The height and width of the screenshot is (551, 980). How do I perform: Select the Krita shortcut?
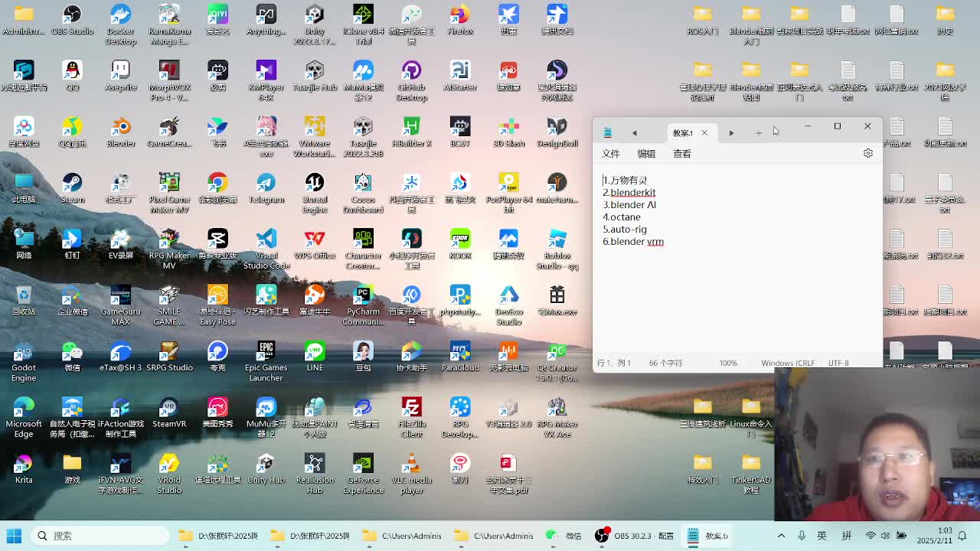point(24,468)
